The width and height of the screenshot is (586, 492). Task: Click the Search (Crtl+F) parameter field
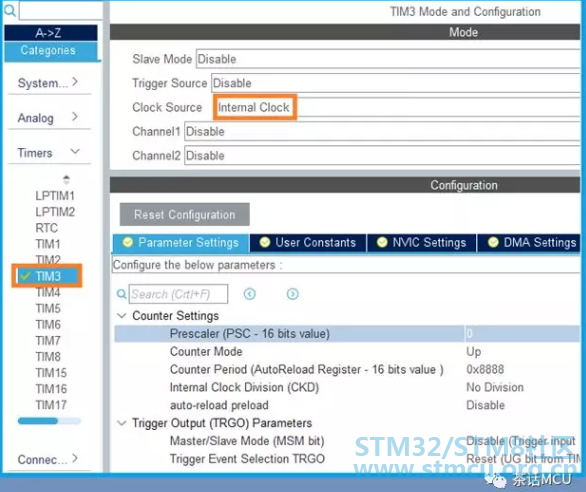(x=178, y=294)
